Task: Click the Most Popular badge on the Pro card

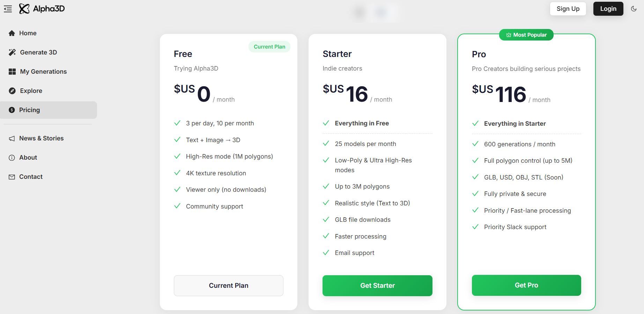Action: [x=526, y=35]
